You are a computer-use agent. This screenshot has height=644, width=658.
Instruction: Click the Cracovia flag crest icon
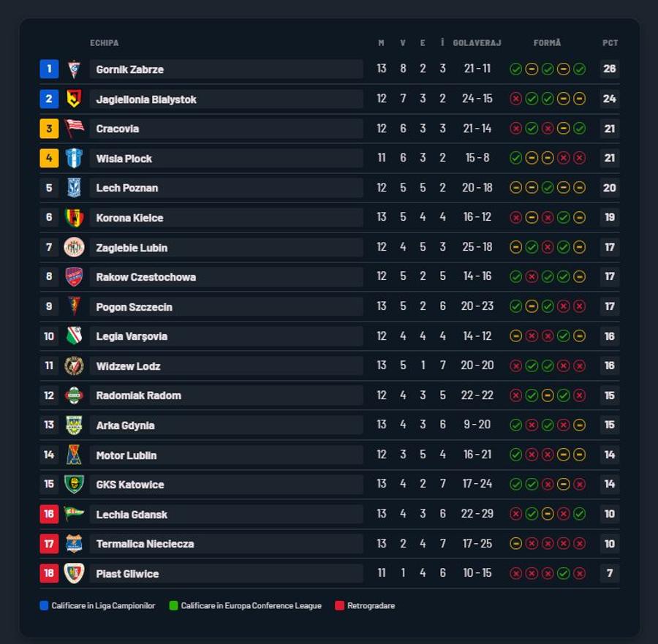[x=75, y=129]
